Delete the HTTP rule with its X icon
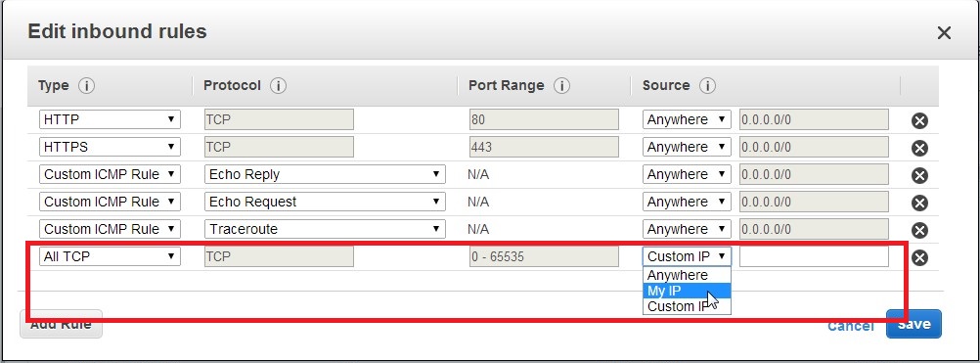Screen dimensions: 980x363 (919, 120)
